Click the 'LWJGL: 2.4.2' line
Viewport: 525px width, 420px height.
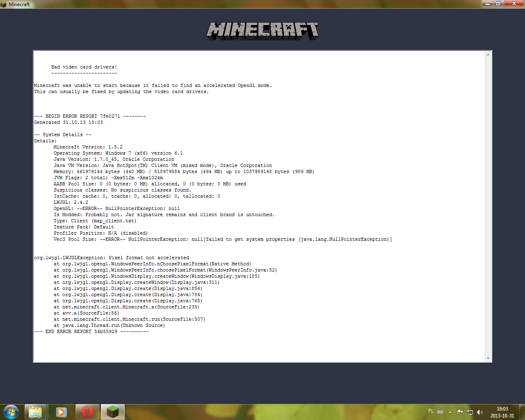pyautogui.click(x=71, y=202)
